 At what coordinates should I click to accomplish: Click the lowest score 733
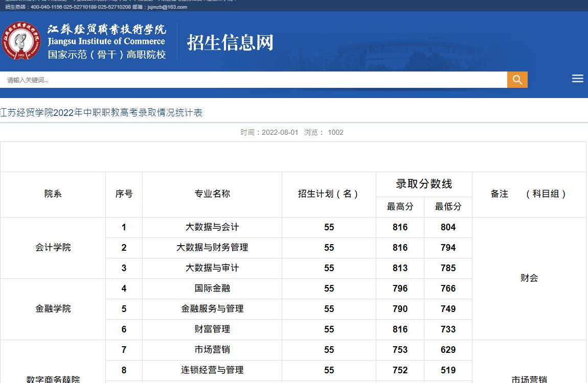[448, 329]
